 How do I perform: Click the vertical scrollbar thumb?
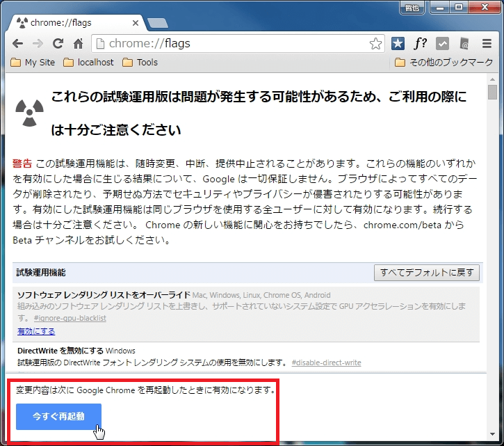tap(492, 92)
